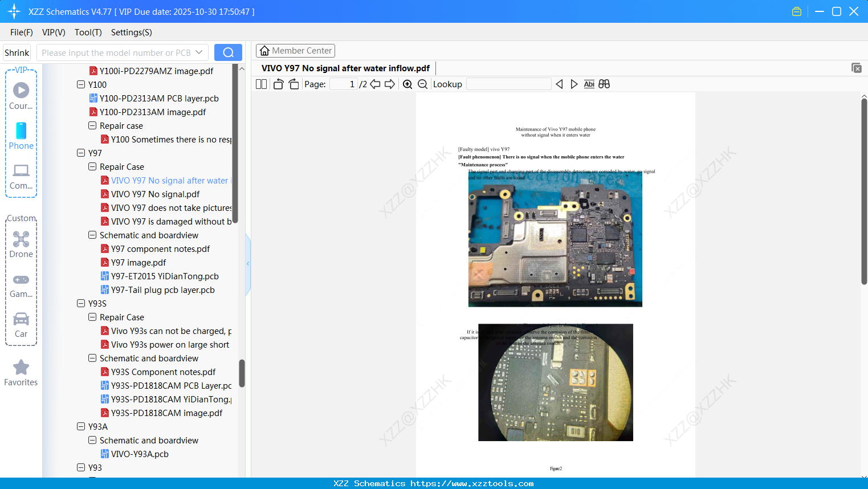Click the xzztools.com website link
This screenshot has width=868, height=489.
pyautogui.click(x=472, y=483)
